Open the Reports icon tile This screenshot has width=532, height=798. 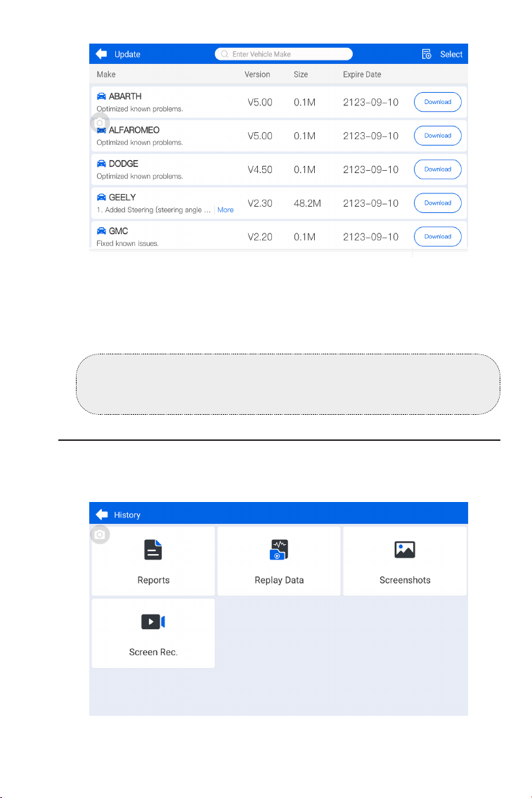[153, 550]
